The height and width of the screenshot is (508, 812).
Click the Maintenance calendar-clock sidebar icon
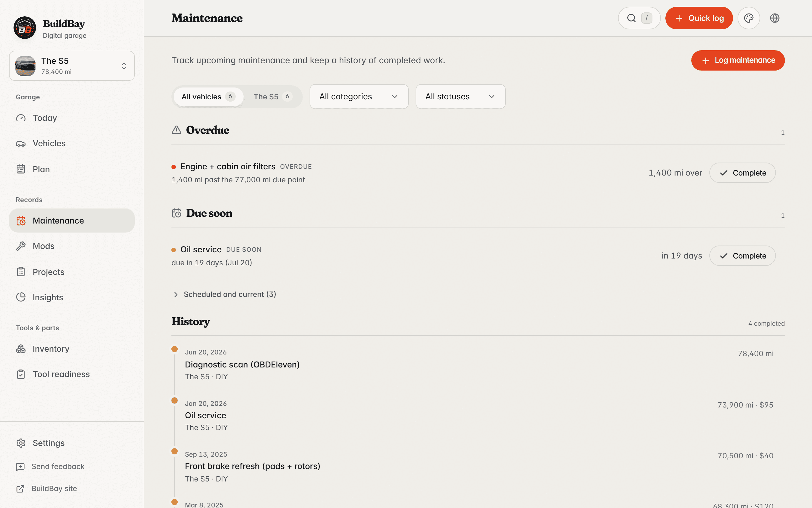(21, 221)
